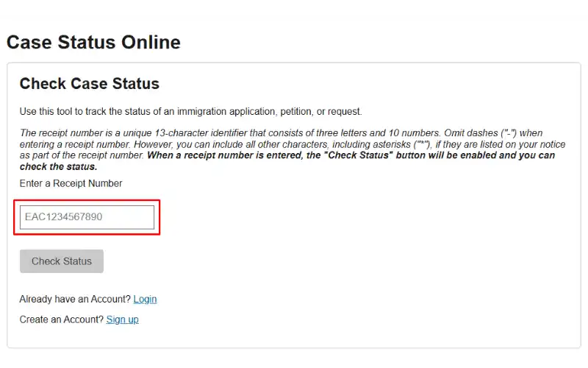Click the 'check the status.' bold ending text
This screenshot has width=588, height=368.
59,167
